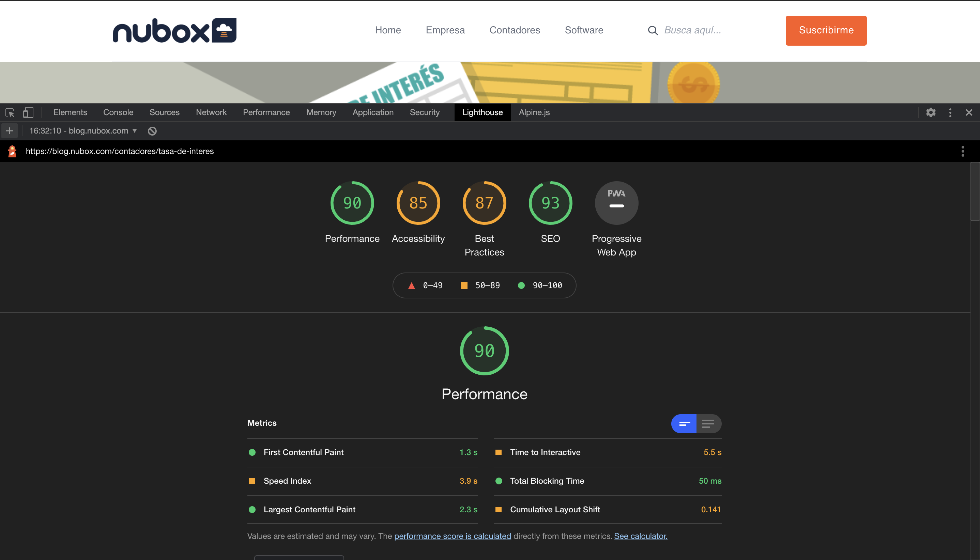
Task: Open the See calculator link
Action: click(x=640, y=536)
